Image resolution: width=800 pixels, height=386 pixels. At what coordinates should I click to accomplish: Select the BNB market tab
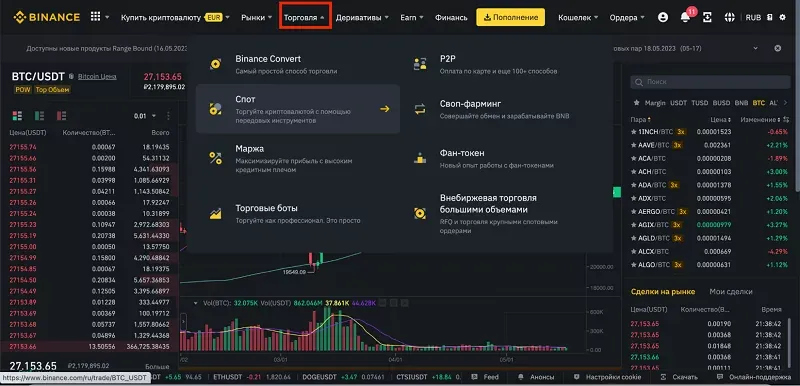[741, 102]
